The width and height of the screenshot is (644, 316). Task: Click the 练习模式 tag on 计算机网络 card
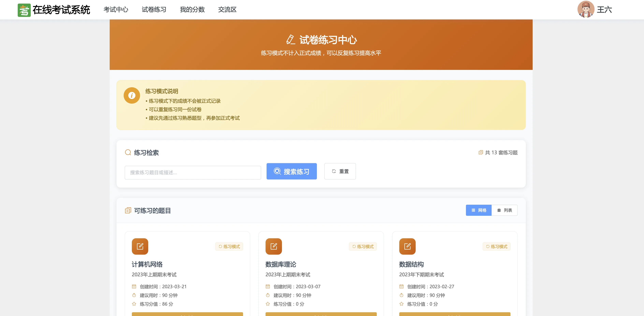pos(229,247)
